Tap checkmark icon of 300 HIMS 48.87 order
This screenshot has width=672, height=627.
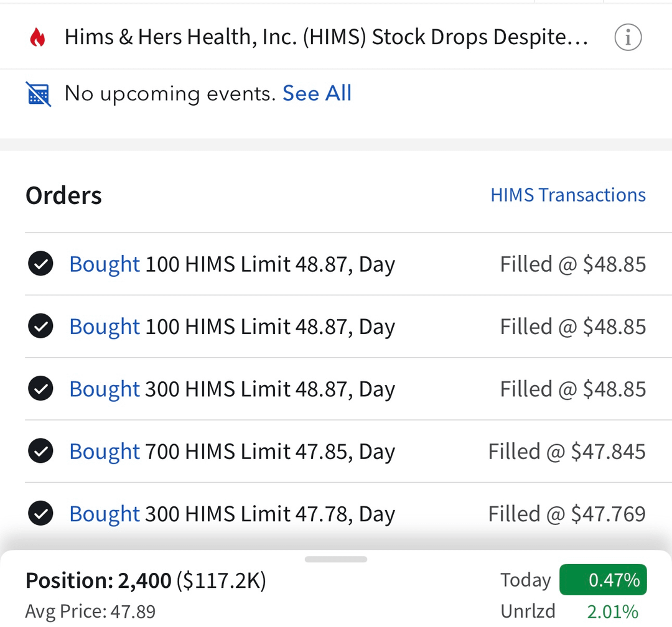tap(40, 389)
